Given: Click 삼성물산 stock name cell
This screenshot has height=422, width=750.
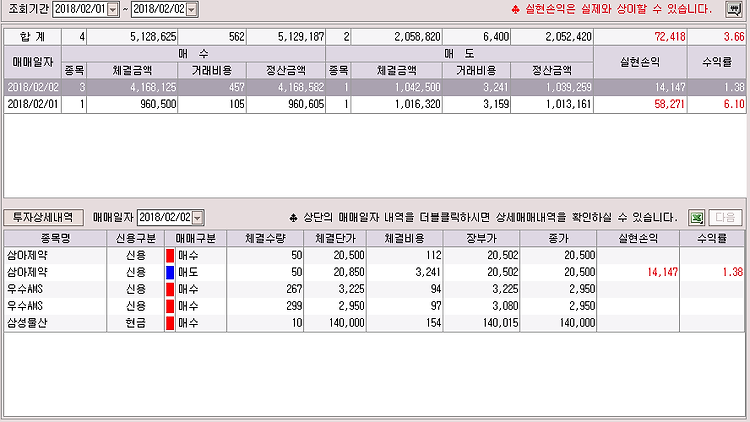Looking at the screenshot, I should [55, 323].
